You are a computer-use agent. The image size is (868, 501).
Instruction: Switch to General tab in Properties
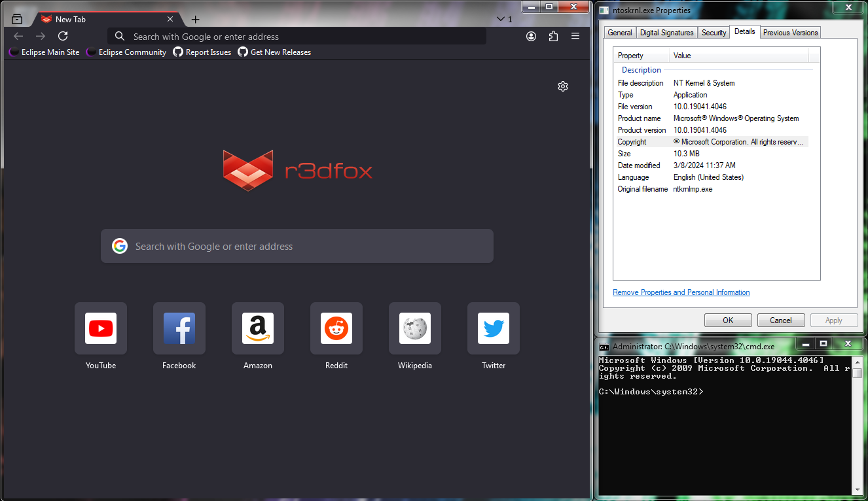pyautogui.click(x=620, y=33)
